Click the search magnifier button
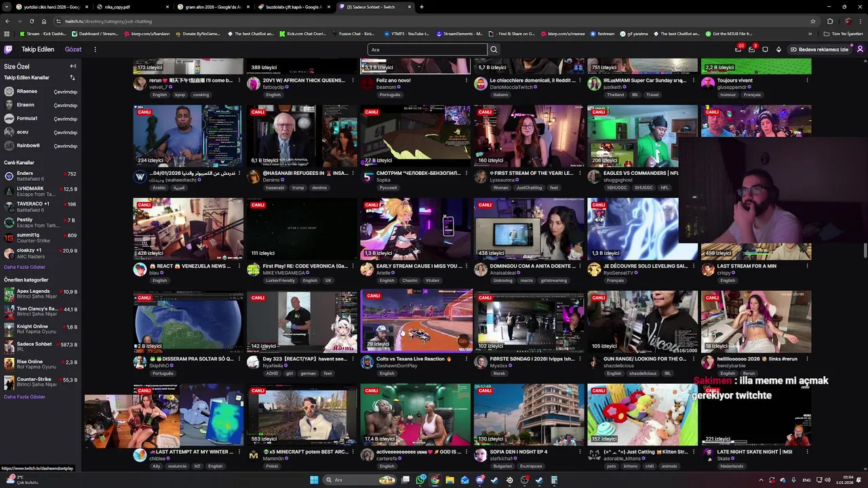 point(494,49)
